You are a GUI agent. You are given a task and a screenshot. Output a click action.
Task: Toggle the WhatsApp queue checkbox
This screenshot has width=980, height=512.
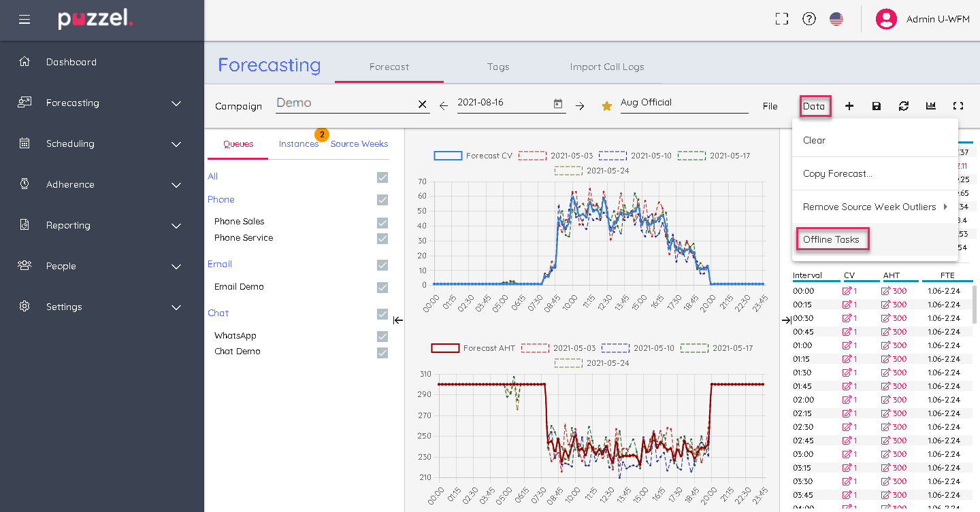pyautogui.click(x=382, y=337)
